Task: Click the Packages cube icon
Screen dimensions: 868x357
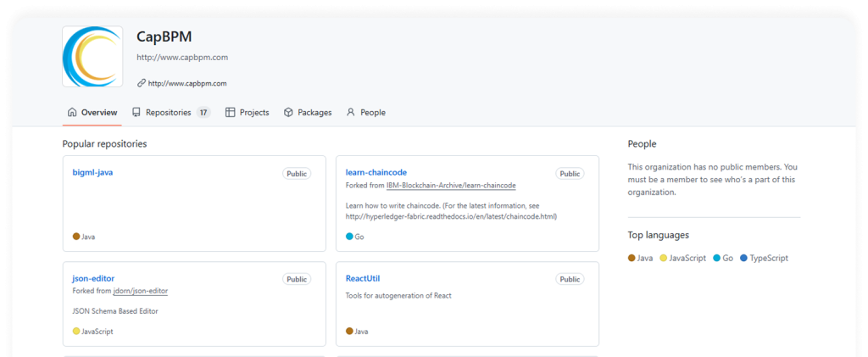Action: (288, 113)
